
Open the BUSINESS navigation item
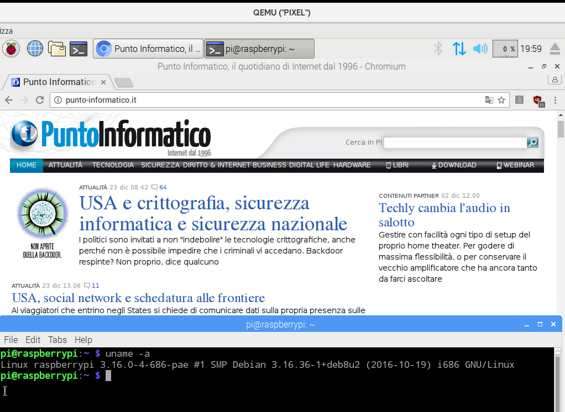click(269, 165)
